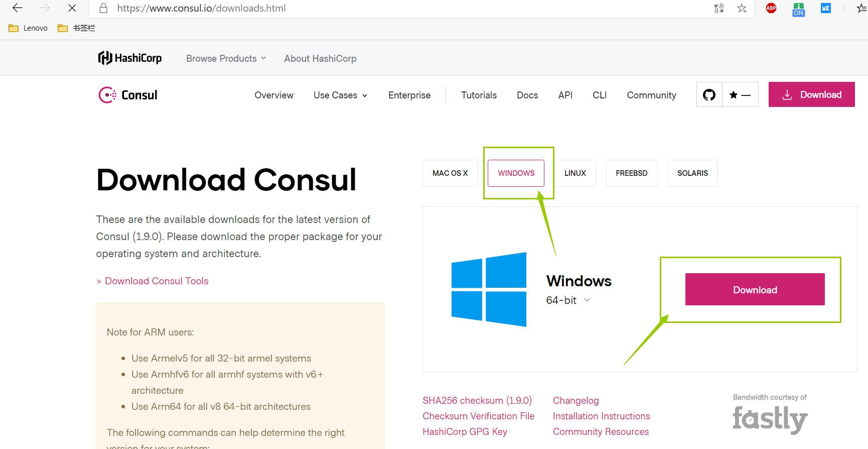Click the Windows logo image
868x449 pixels.
(489, 289)
